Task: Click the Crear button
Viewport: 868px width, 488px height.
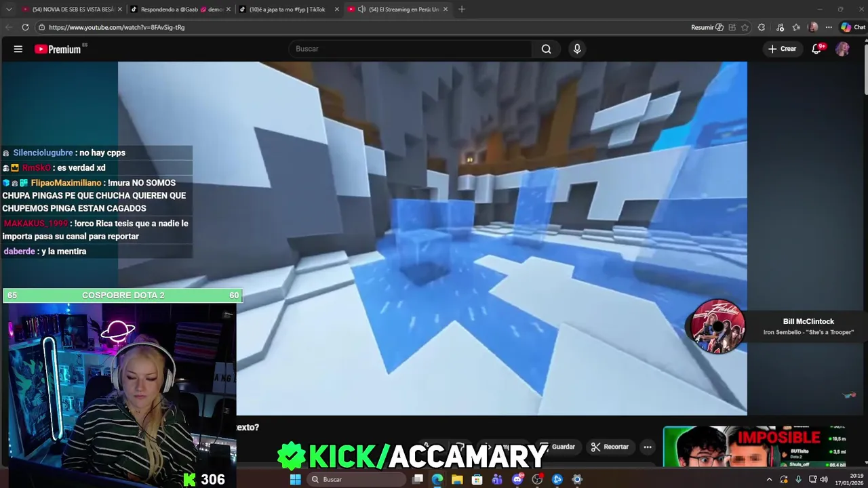Action: (782, 49)
